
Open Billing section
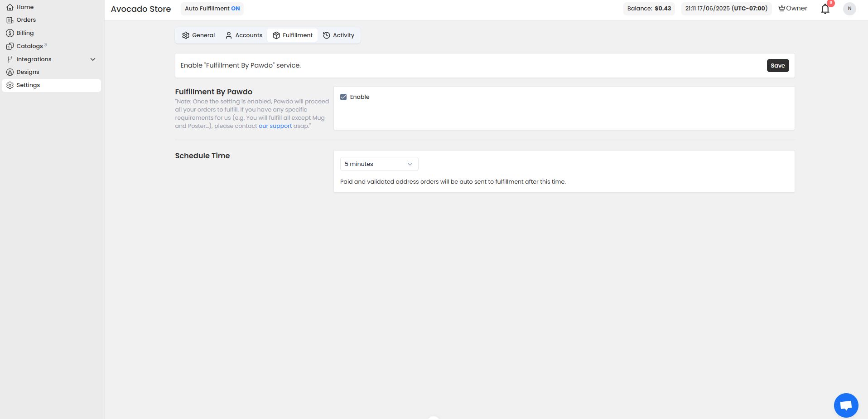(51, 33)
